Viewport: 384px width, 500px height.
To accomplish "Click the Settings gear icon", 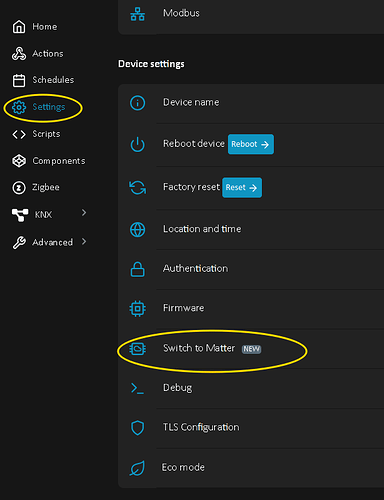I will 19,107.
